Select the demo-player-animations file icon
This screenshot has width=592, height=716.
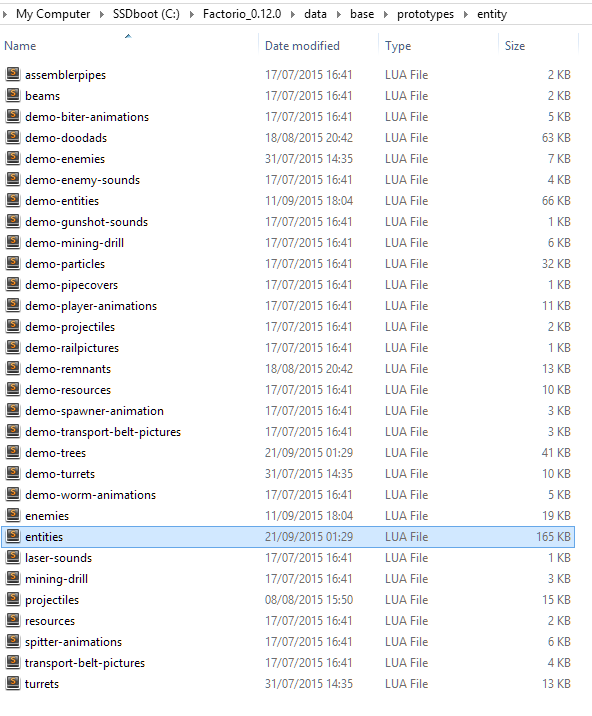click(13, 305)
